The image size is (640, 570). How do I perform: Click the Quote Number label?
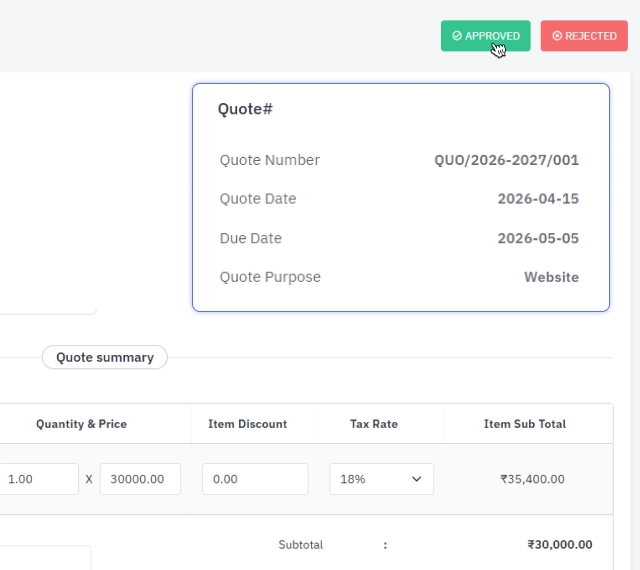pos(270,160)
